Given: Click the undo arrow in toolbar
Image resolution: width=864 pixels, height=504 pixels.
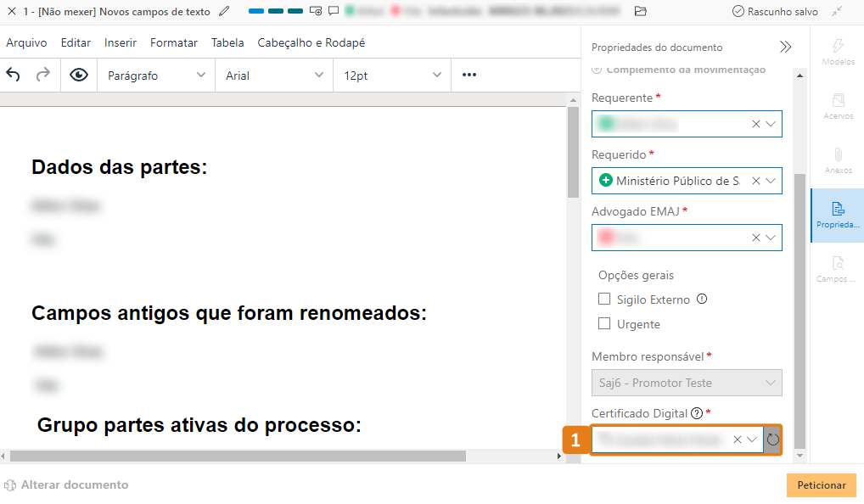Looking at the screenshot, I should (14, 76).
